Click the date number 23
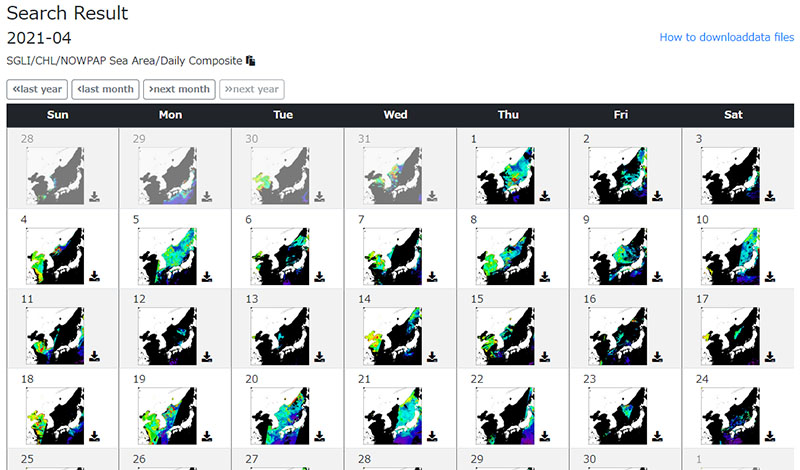The image size is (800, 470). (x=590, y=379)
